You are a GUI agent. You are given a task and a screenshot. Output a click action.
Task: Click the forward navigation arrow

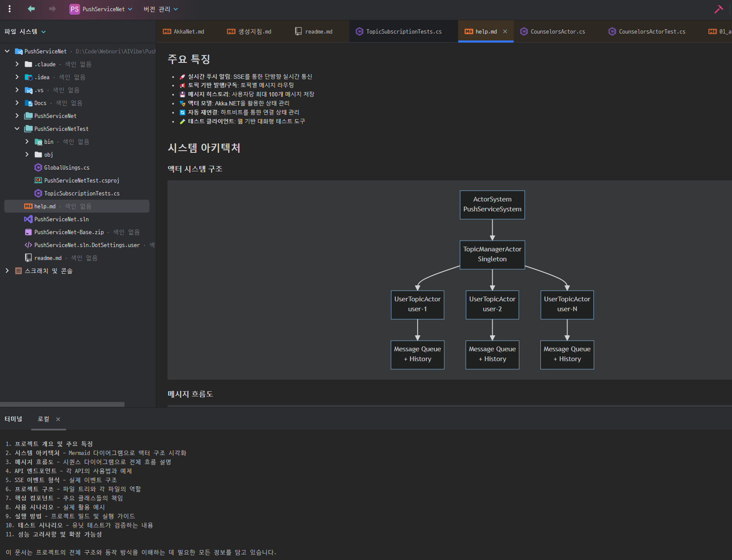tap(52, 9)
